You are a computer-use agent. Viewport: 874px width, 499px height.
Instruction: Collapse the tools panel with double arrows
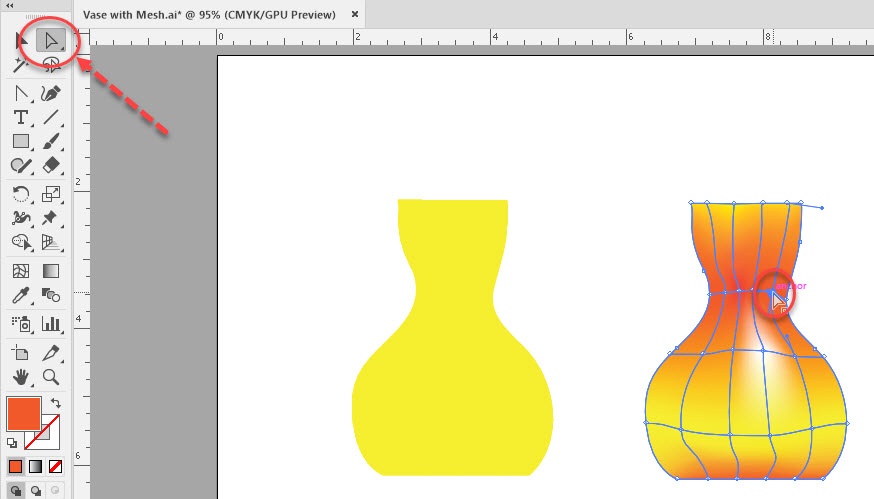click(10, 5)
